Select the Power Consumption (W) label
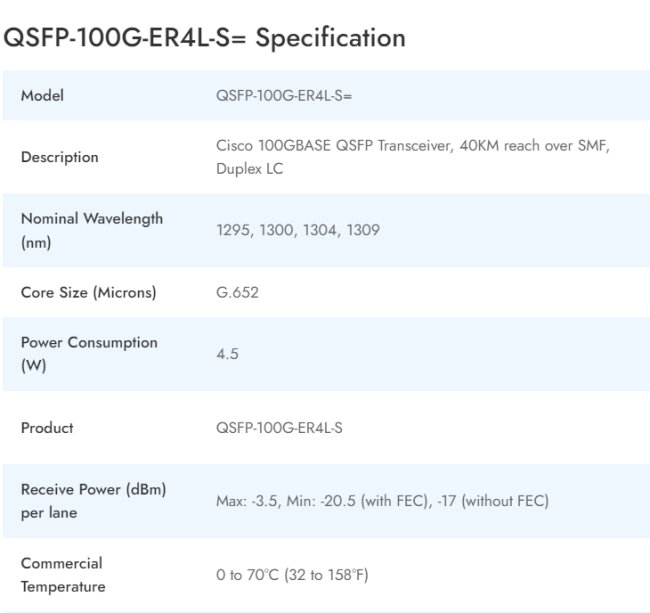650x613 pixels. [88, 353]
